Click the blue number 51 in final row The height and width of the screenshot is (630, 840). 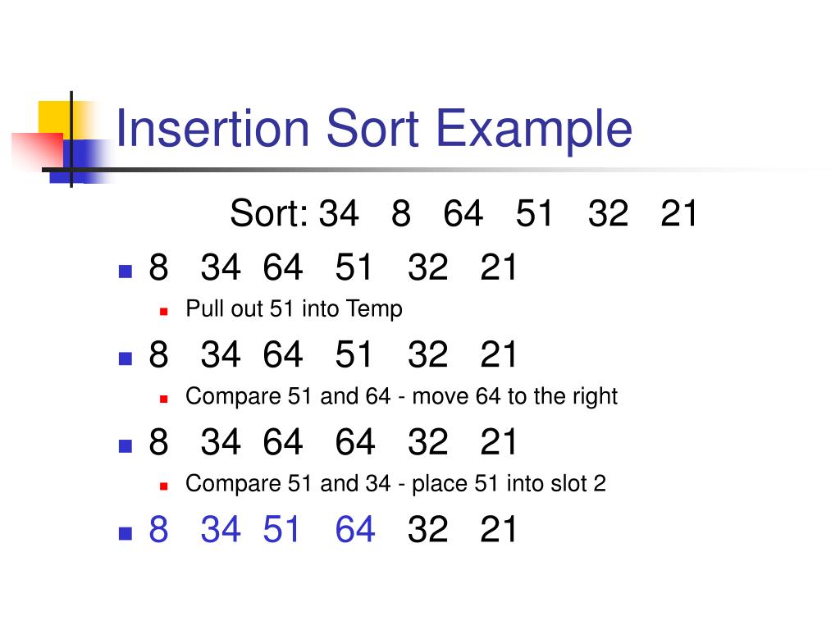(x=281, y=529)
